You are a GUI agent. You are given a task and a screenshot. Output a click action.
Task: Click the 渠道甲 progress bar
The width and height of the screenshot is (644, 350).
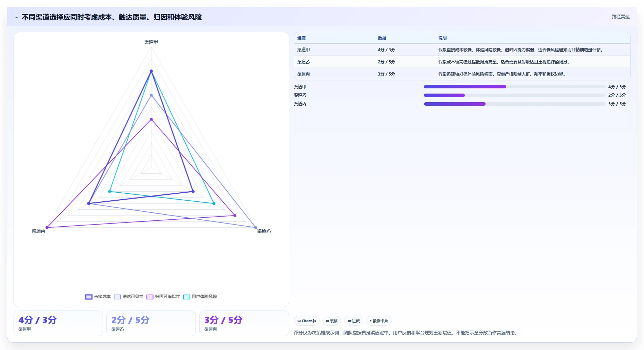pyautogui.click(x=514, y=87)
